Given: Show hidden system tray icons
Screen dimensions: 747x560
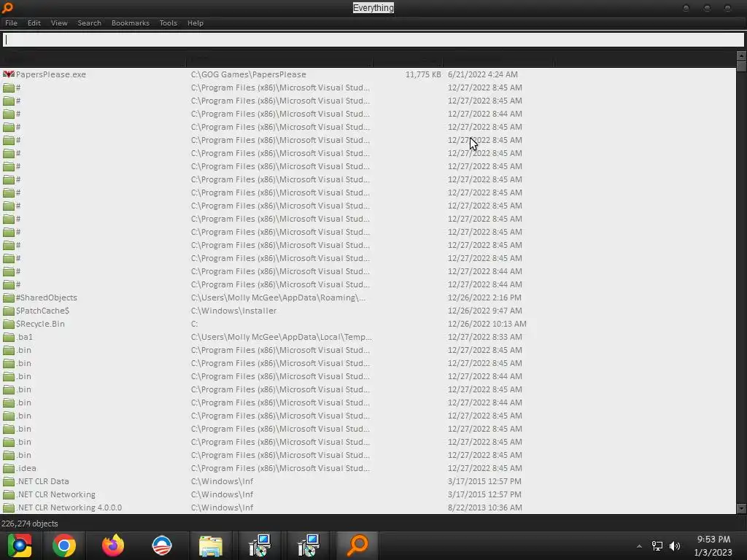Looking at the screenshot, I should [639, 546].
